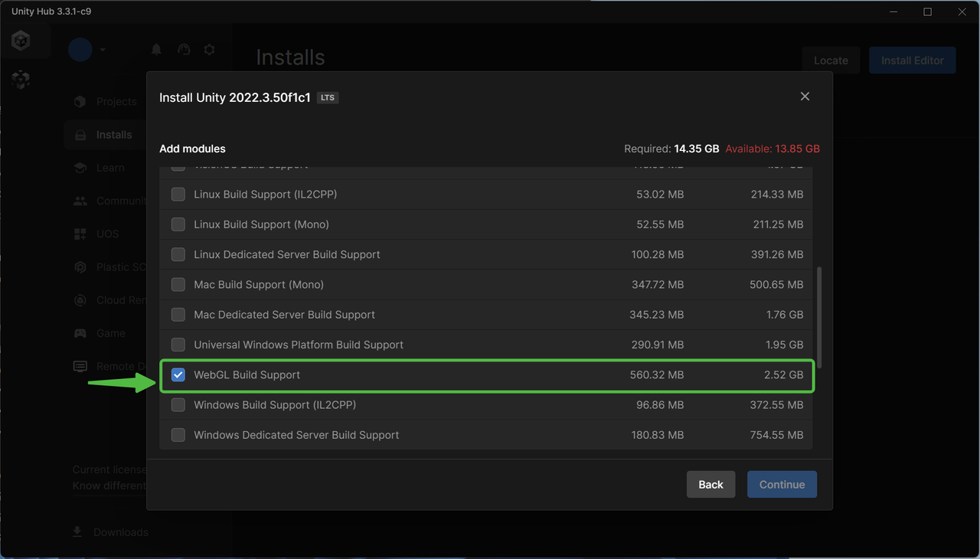Select the Installs sidebar icon

(80, 134)
